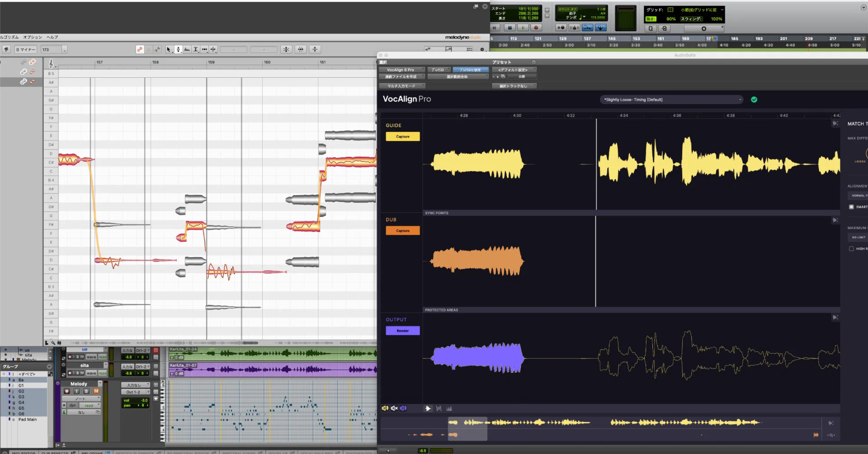Screen dimensions: 868x454
Task: Open the grid value dropdown arrow
Action: [722, 10]
